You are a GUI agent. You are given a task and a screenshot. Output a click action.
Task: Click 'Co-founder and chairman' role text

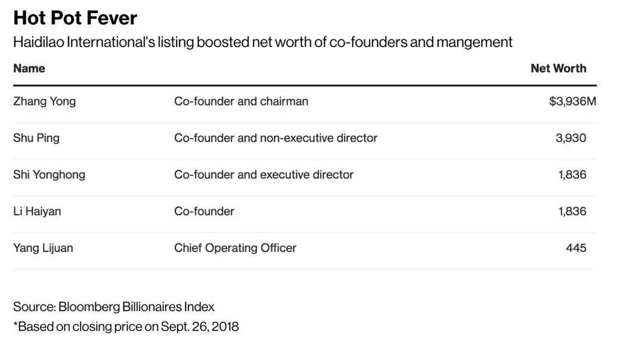click(x=241, y=101)
